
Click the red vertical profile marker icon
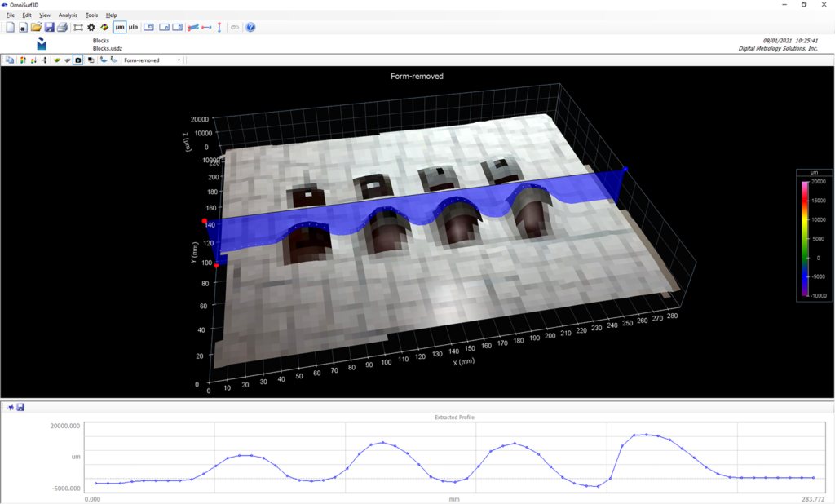point(219,27)
